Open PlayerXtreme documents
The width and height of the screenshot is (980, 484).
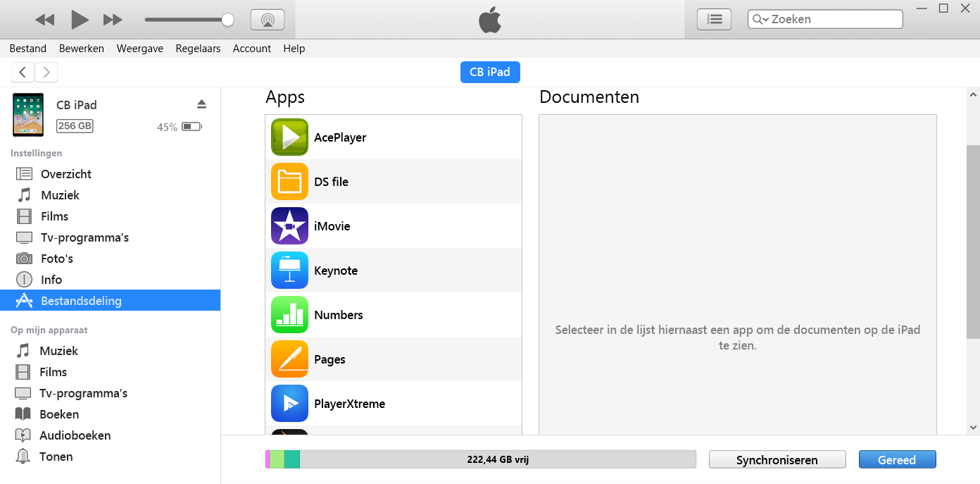pos(349,404)
